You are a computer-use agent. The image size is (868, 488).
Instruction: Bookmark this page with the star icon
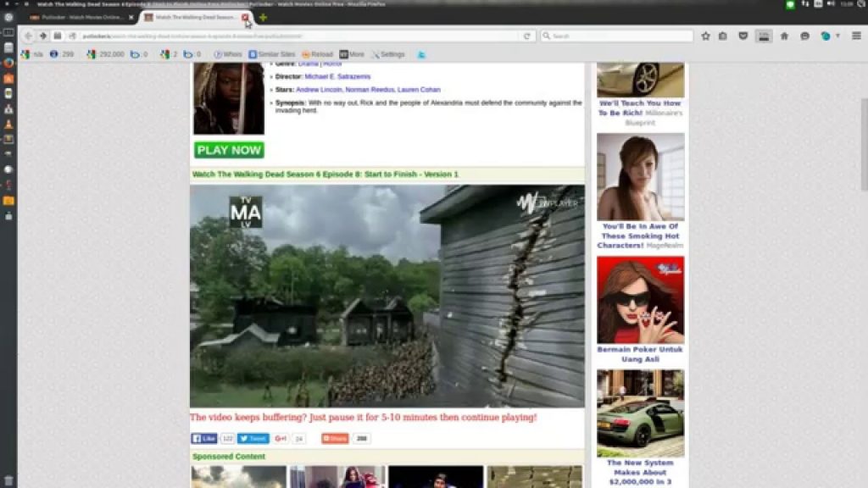point(706,36)
